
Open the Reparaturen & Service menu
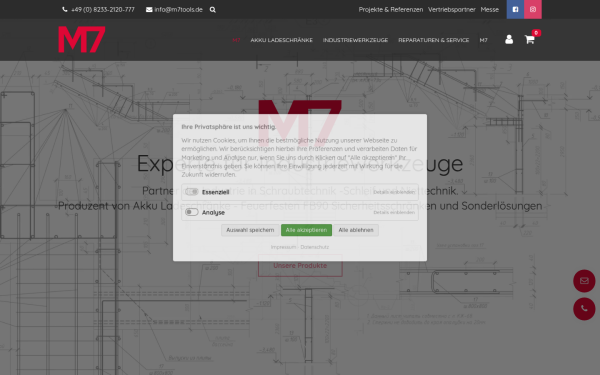(433, 40)
